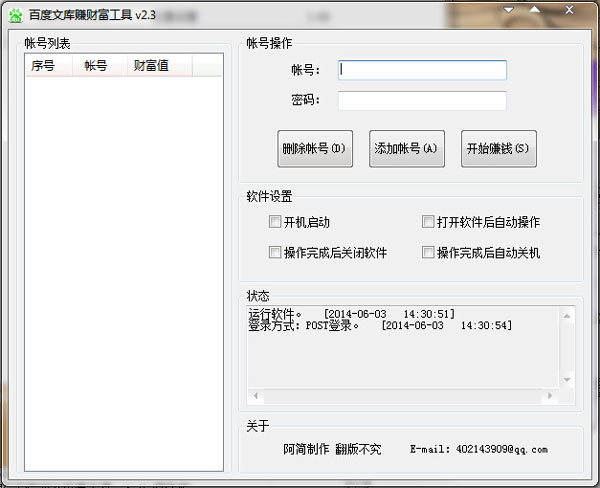The width and height of the screenshot is (600, 488).
Task: Click left arrow of status log scrollbar
Action: point(254,396)
